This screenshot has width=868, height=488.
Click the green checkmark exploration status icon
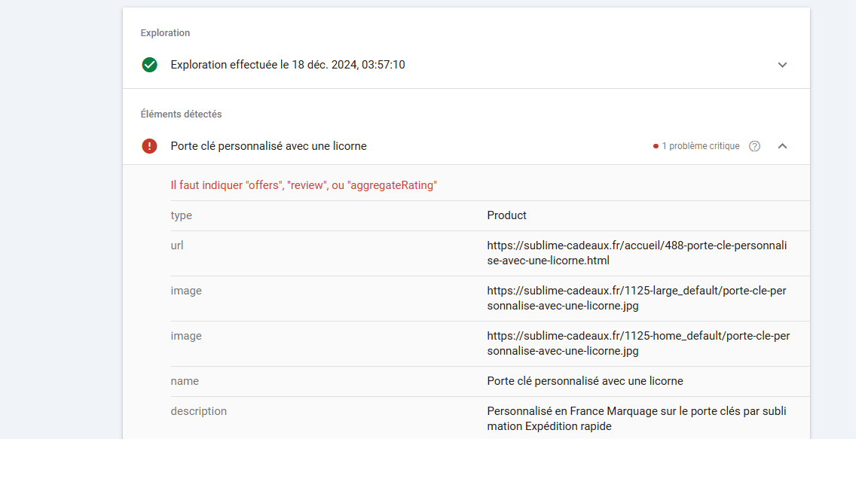click(149, 65)
